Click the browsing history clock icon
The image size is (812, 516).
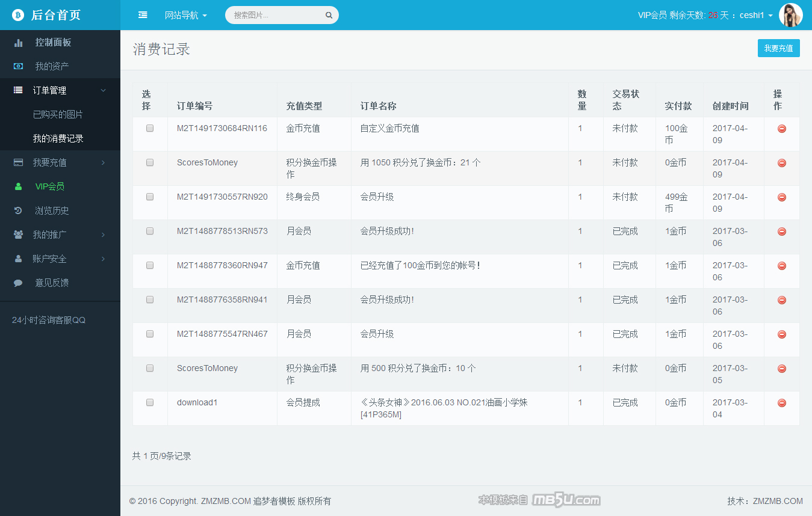19,210
